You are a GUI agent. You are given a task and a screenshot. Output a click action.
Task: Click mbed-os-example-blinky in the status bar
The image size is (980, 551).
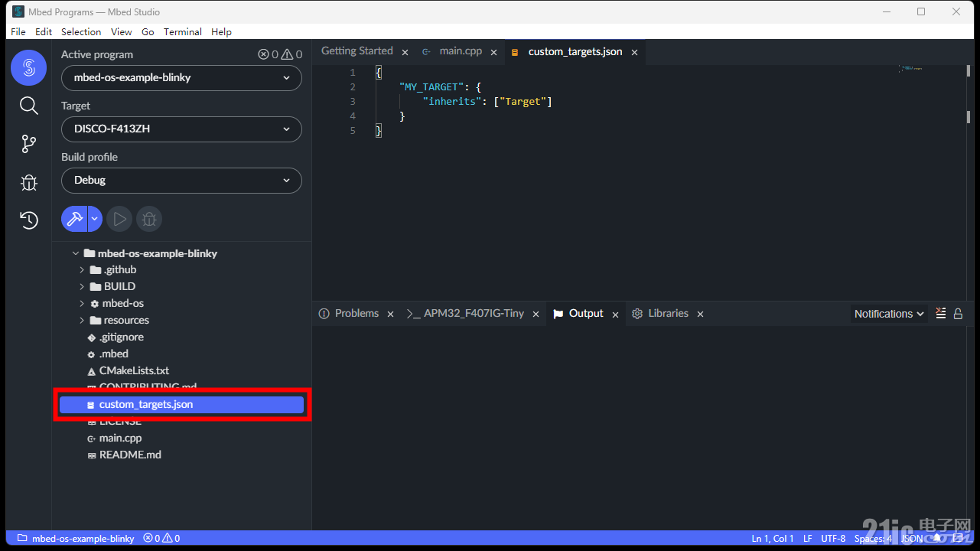[x=76, y=538]
